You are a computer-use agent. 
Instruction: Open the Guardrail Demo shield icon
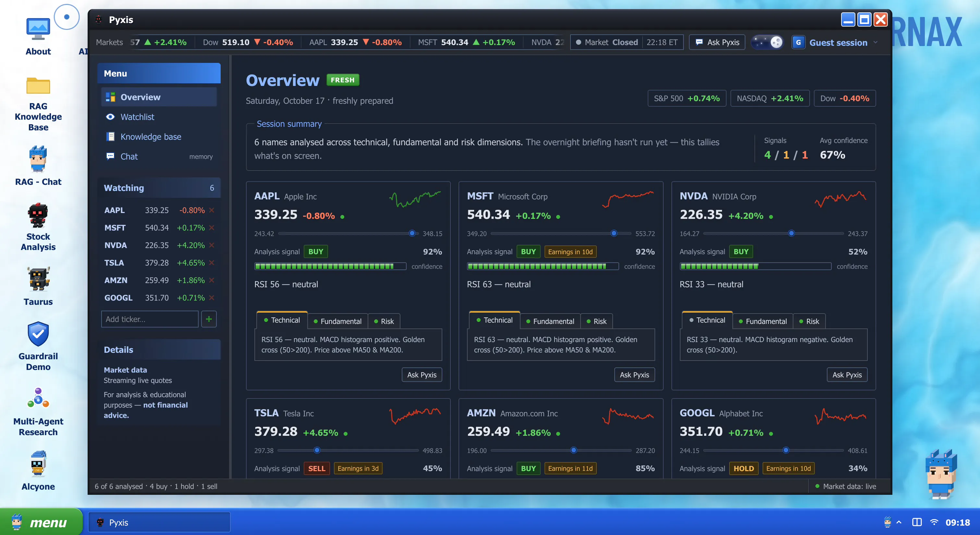click(38, 346)
